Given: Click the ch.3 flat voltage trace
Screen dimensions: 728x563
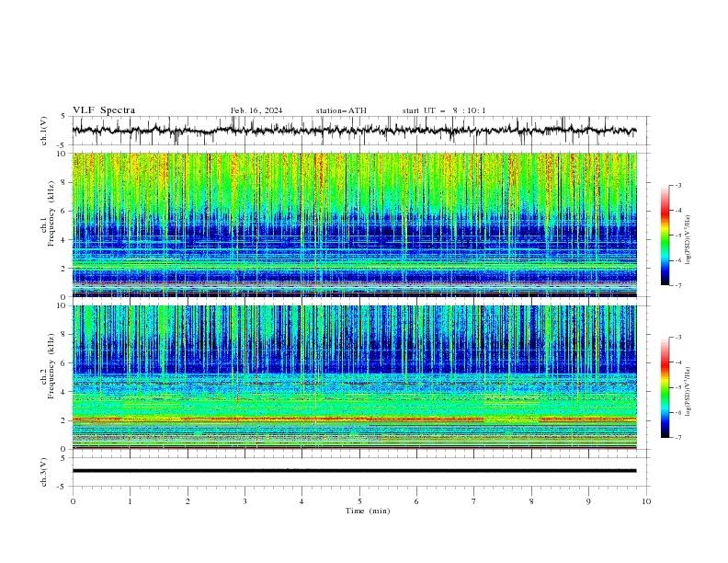Looking at the screenshot, I should 354,471.
